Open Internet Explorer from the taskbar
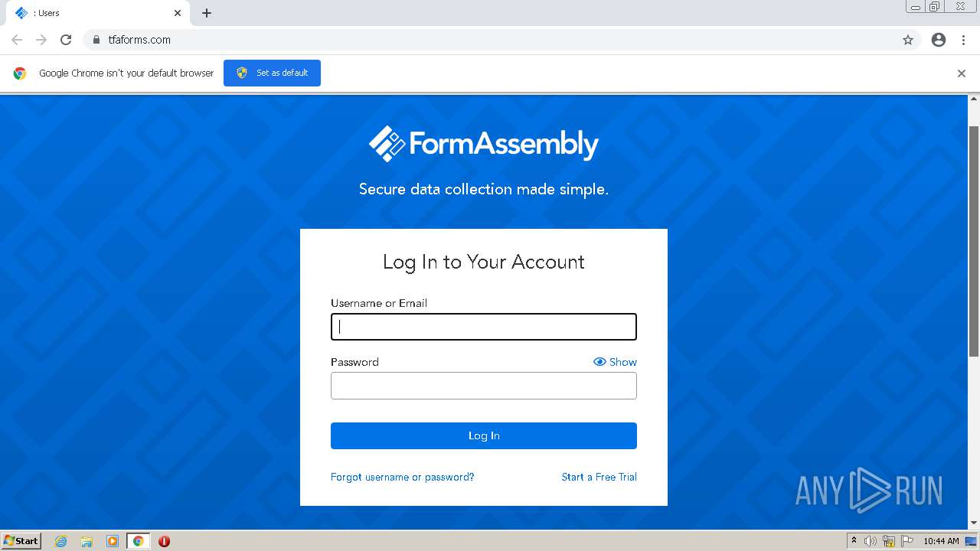Viewport: 980px width, 551px height. [x=61, y=541]
